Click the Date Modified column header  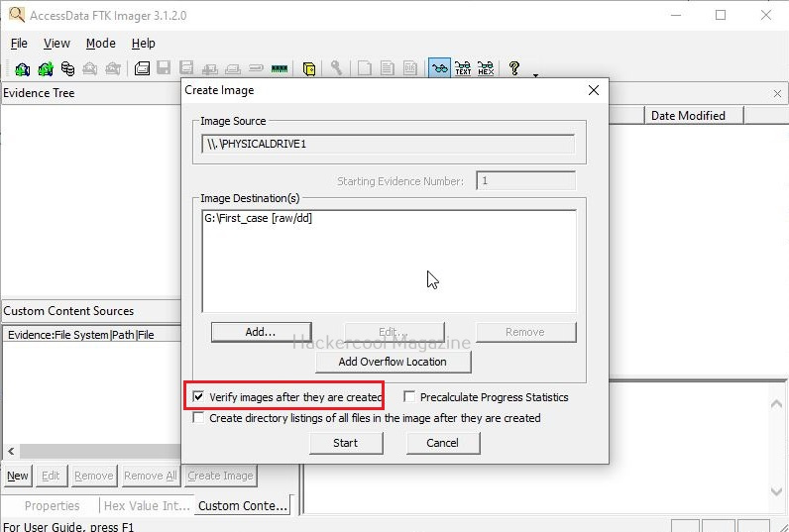point(688,116)
